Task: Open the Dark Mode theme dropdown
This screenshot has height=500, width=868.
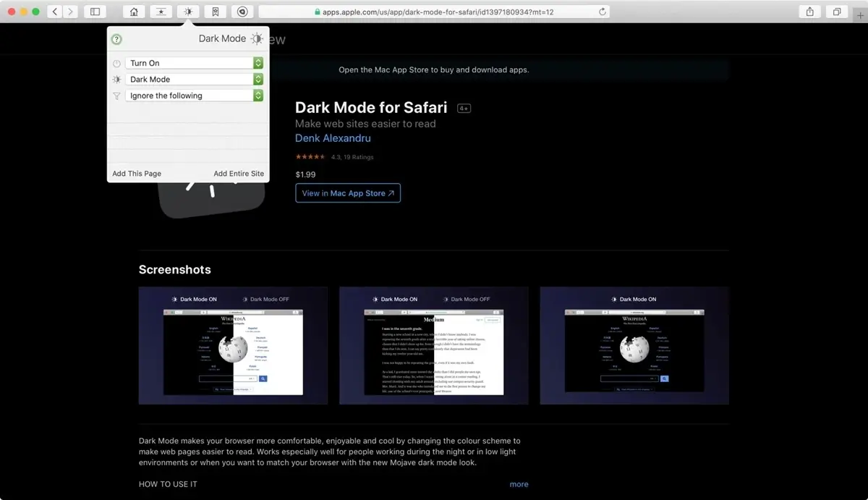Action: (x=194, y=79)
